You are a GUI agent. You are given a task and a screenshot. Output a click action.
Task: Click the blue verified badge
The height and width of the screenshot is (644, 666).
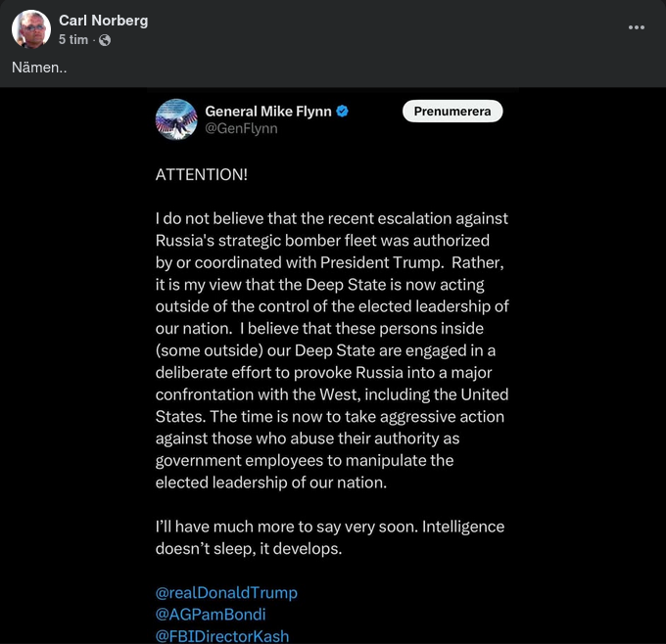tap(343, 112)
